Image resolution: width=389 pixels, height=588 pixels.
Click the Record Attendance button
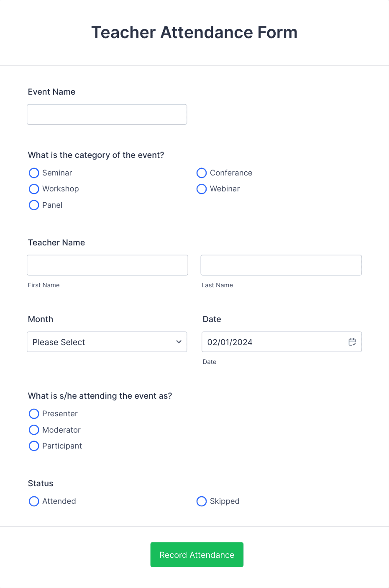(197, 554)
